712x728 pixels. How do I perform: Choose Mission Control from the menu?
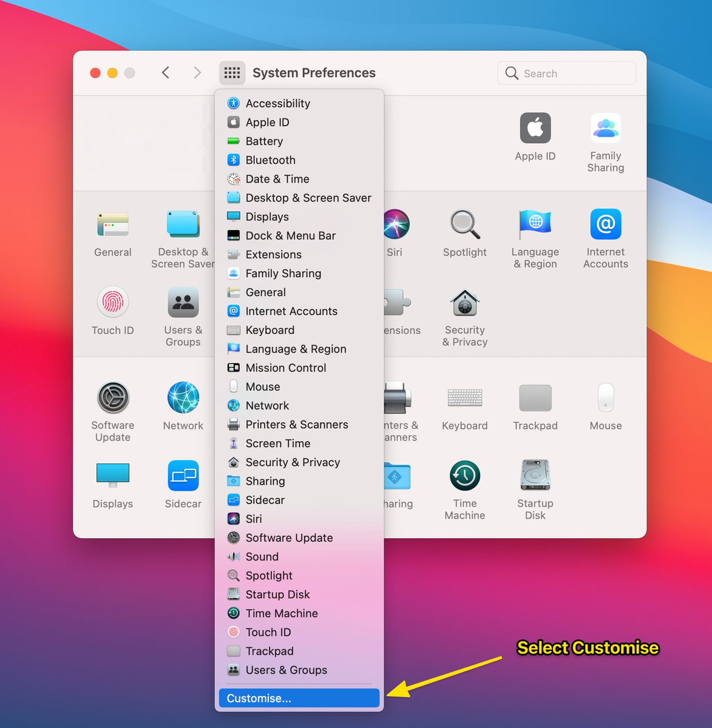pos(299,368)
